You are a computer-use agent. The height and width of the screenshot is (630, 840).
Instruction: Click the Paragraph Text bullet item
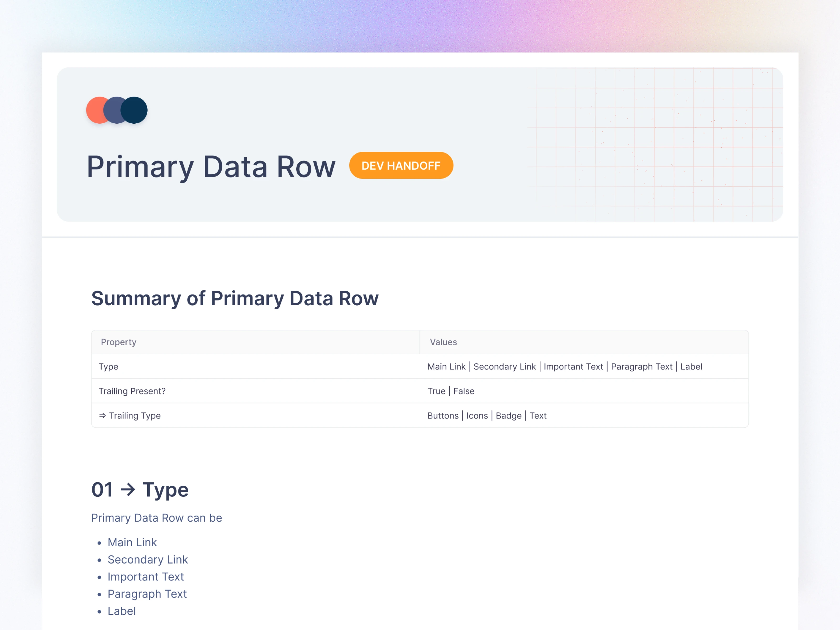coord(147,594)
